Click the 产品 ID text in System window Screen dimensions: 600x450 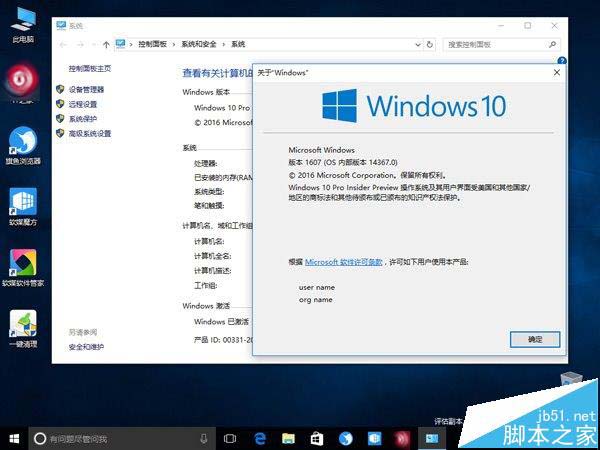pyautogui.click(x=223, y=339)
